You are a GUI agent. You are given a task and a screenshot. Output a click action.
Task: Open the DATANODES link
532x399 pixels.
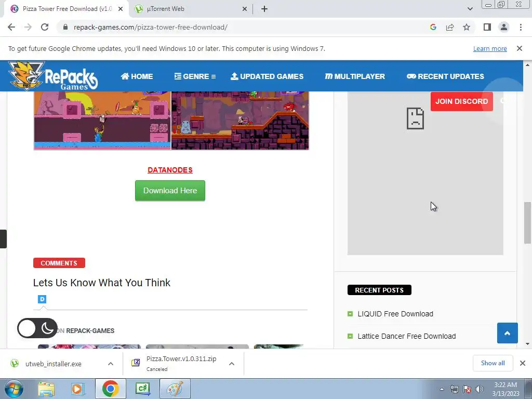pyautogui.click(x=170, y=170)
